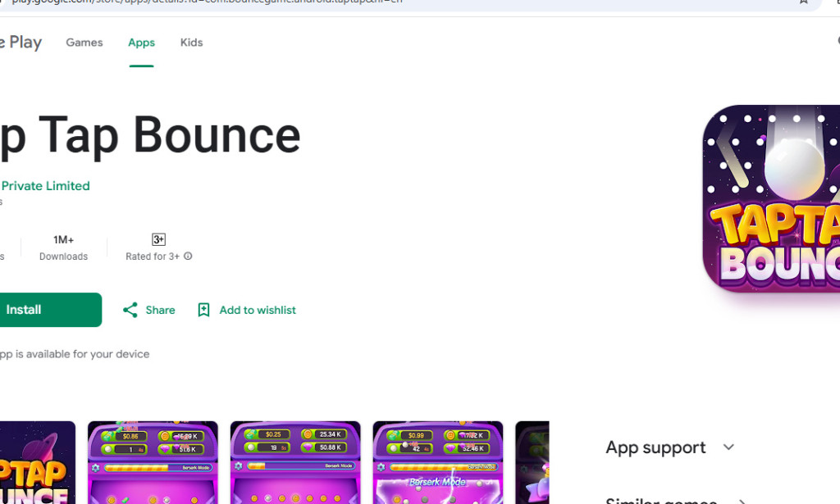Click the Add to wishlist bookmark icon

(203, 310)
